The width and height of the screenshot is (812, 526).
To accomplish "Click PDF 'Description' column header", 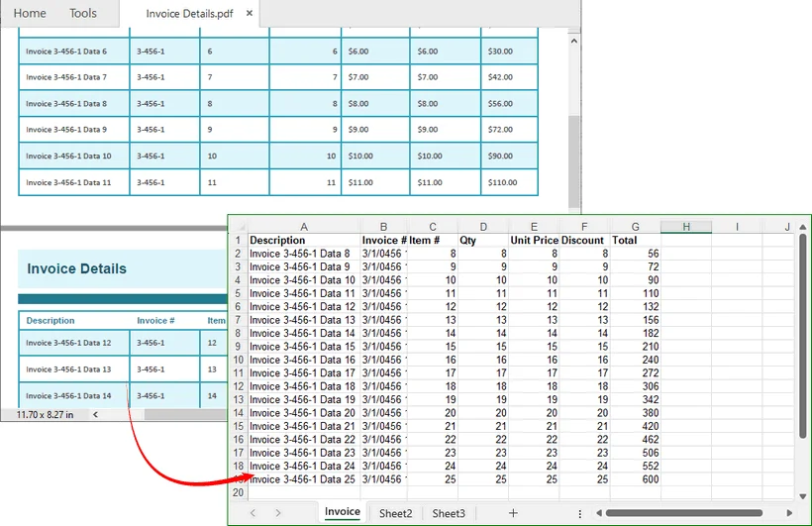I will (x=51, y=320).
